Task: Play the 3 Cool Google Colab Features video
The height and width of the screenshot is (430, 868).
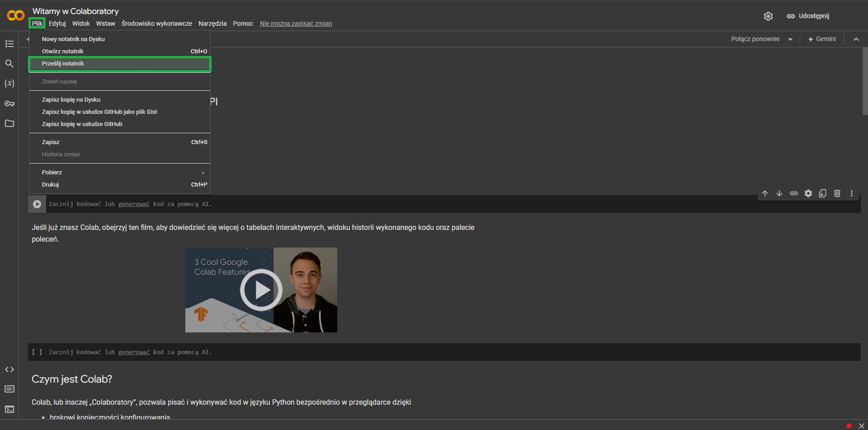Action: (x=261, y=290)
